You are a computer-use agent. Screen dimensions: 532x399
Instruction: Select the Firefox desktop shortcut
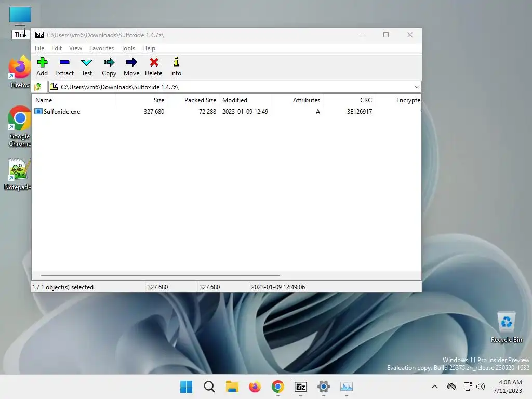19,72
